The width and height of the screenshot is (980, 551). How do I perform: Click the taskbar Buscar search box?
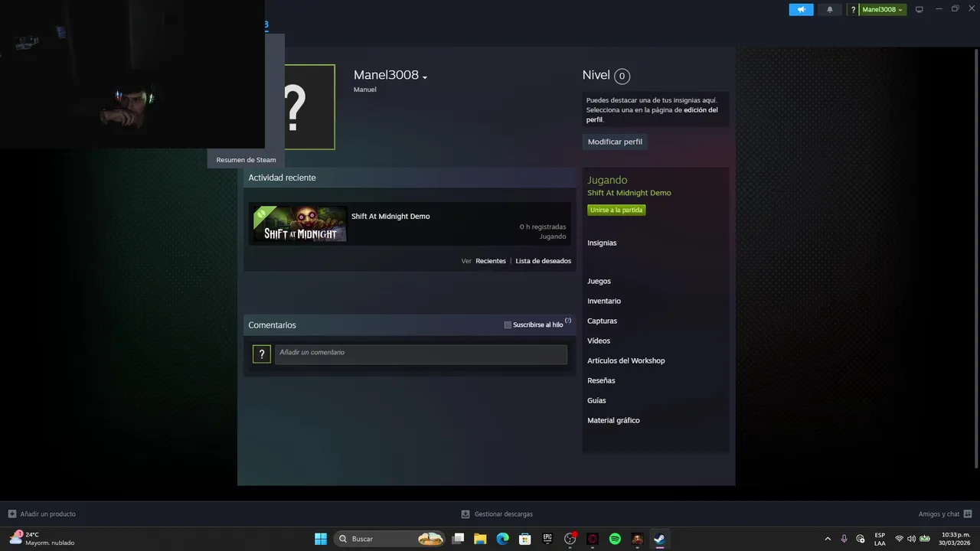390,539
